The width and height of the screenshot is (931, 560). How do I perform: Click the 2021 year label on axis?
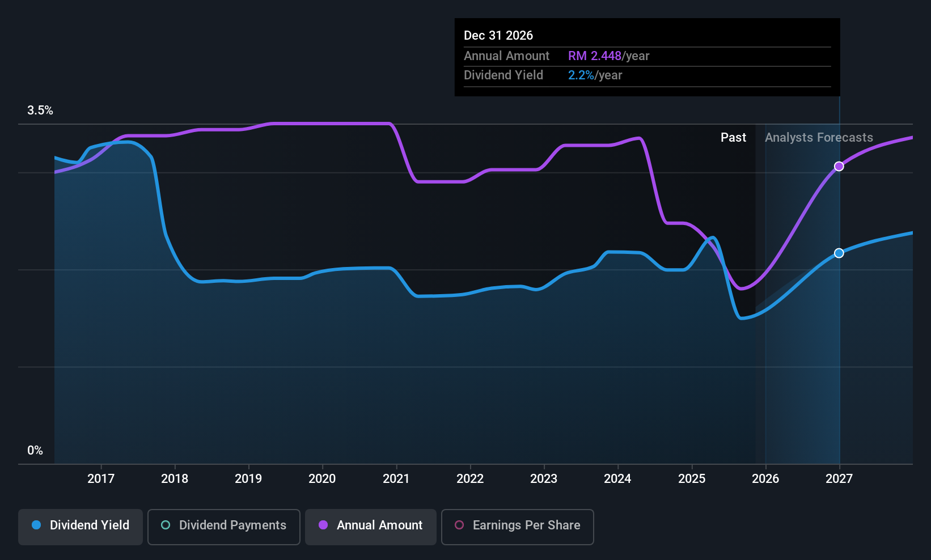(x=396, y=478)
